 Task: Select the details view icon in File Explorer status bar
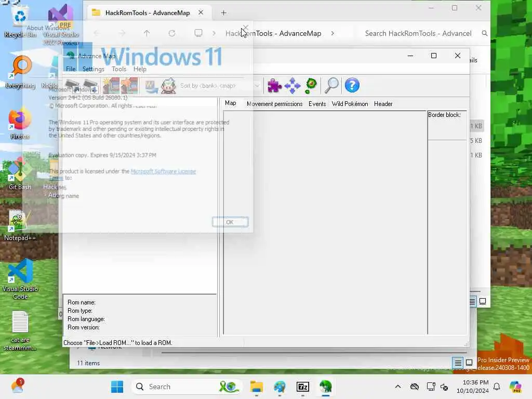(458, 363)
